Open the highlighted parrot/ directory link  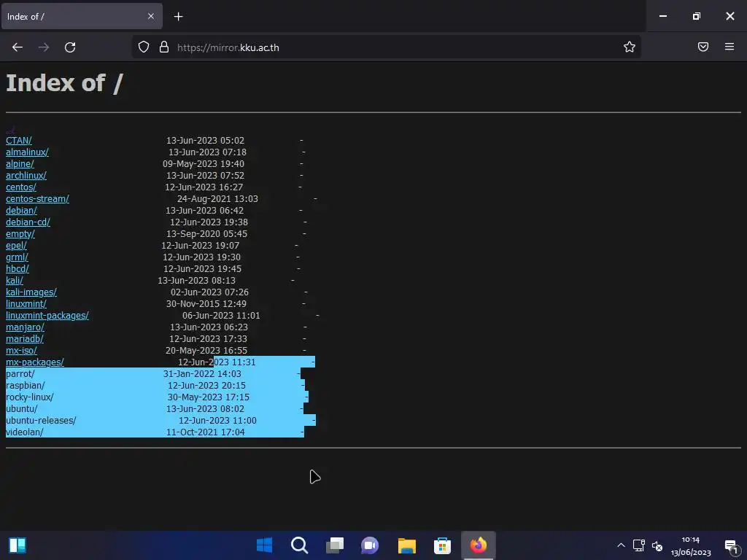(20, 374)
